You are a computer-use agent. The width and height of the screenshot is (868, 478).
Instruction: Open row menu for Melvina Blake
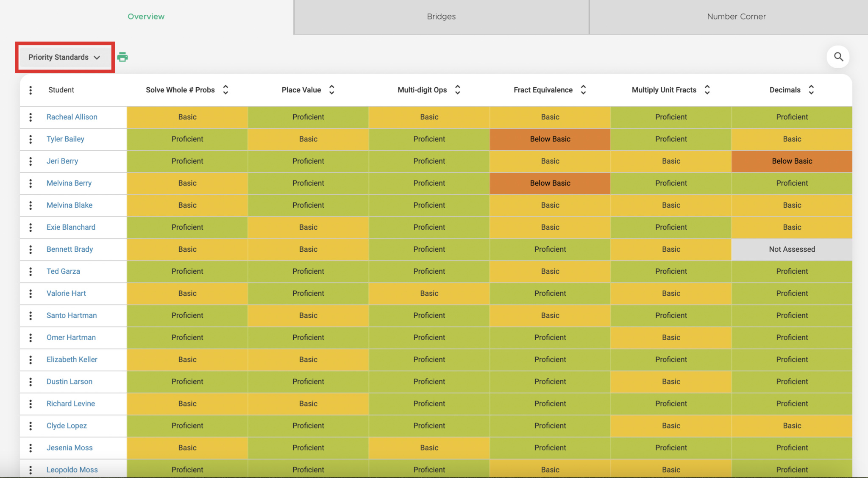pos(31,205)
